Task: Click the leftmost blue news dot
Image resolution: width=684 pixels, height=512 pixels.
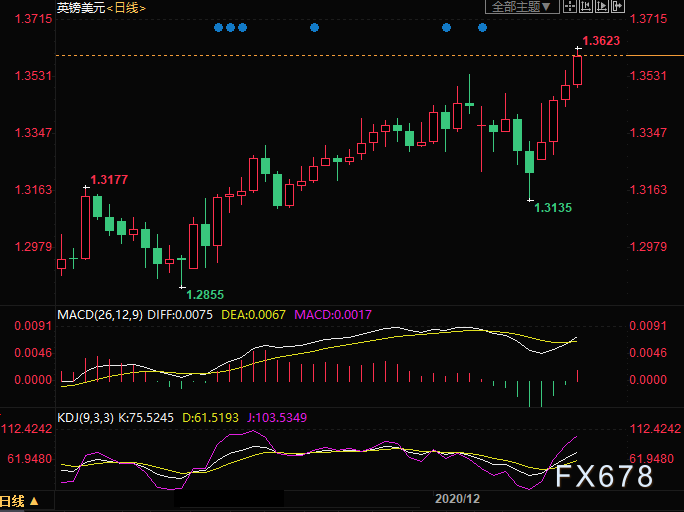Action: tap(219, 28)
